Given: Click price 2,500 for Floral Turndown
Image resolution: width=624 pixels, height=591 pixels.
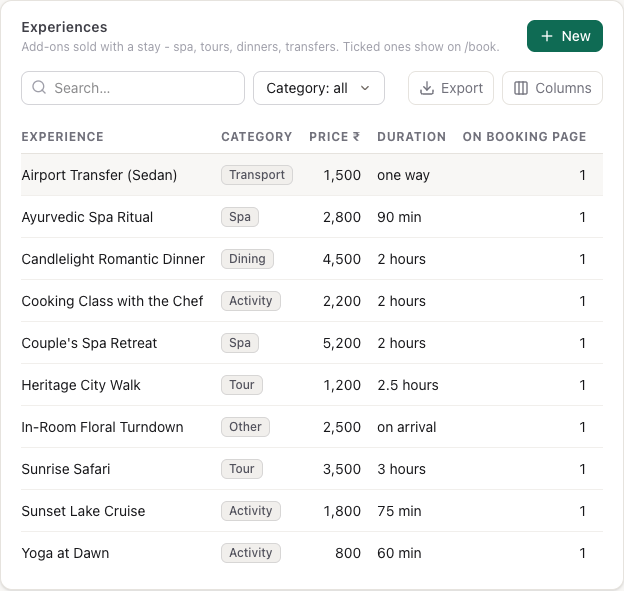Looking at the screenshot, I should 342,427.
